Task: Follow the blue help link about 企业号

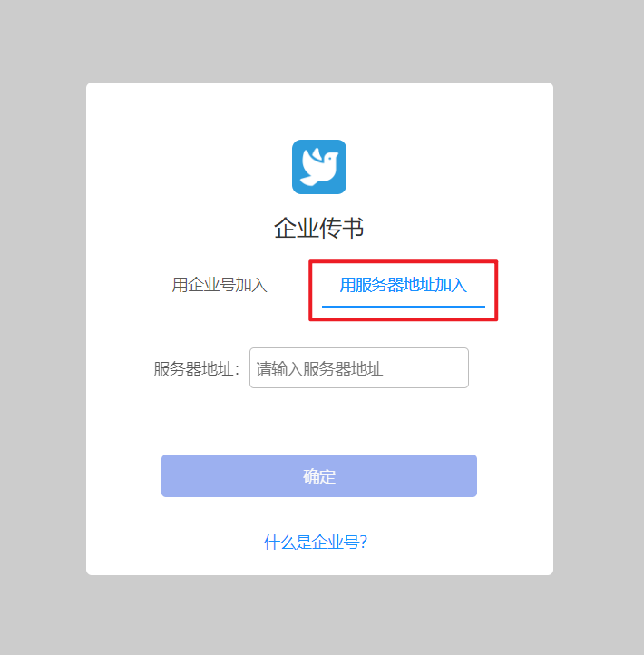Action: [x=316, y=542]
